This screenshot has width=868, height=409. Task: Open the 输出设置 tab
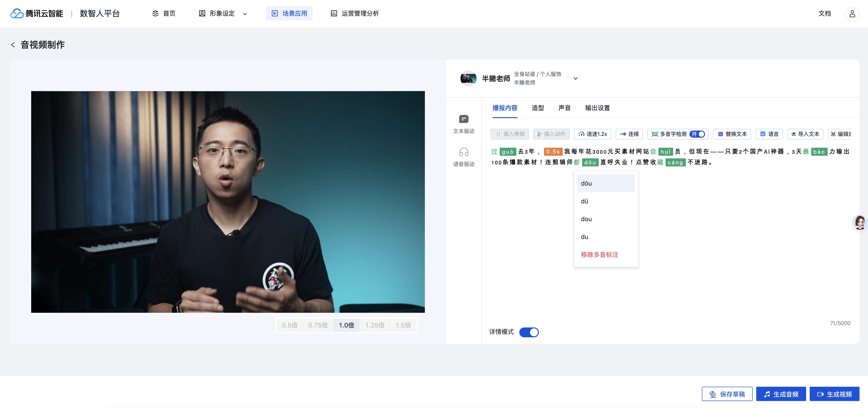point(597,108)
